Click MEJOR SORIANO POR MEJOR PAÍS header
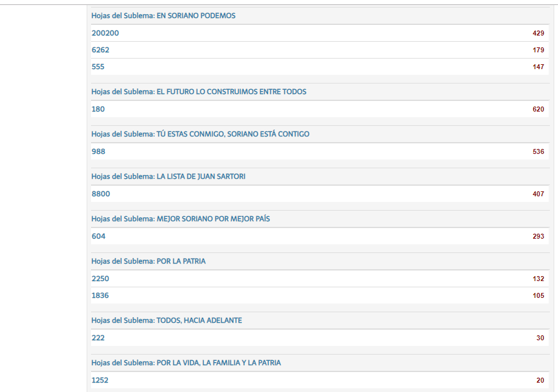The width and height of the screenshot is (558, 392). coord(180,219)
